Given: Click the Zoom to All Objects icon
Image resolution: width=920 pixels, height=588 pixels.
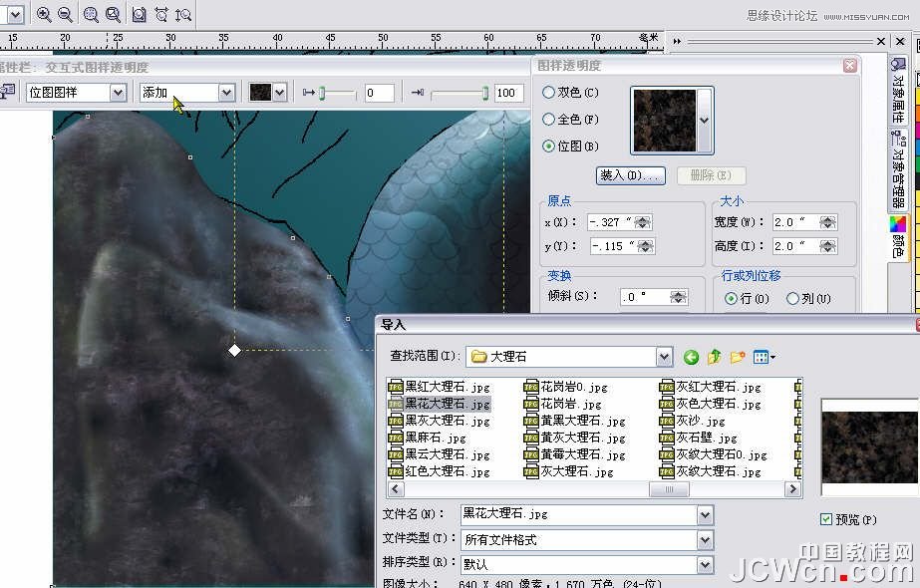Looking at the screenshot, I should click(113, 14).
